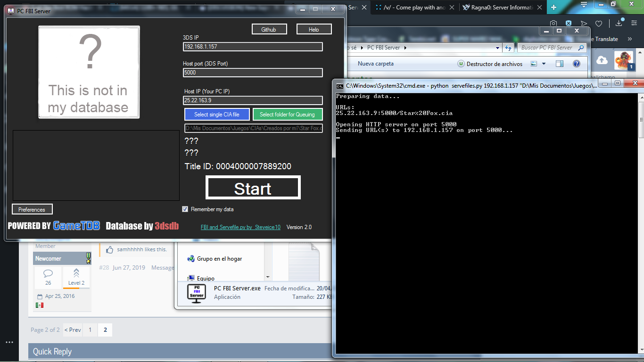Click Destructor de archivos in Explorer toolbar
The width and height of the screenshot is (644, 362).
490,64
